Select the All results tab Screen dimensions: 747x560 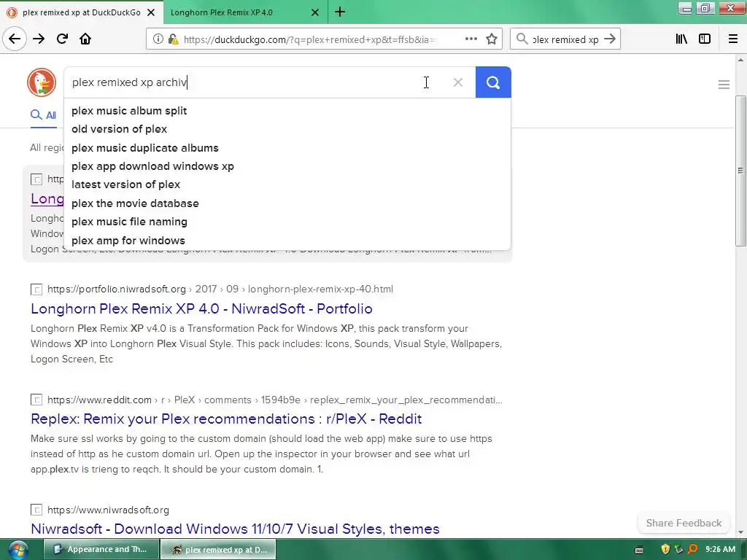(x=43, y=115)
